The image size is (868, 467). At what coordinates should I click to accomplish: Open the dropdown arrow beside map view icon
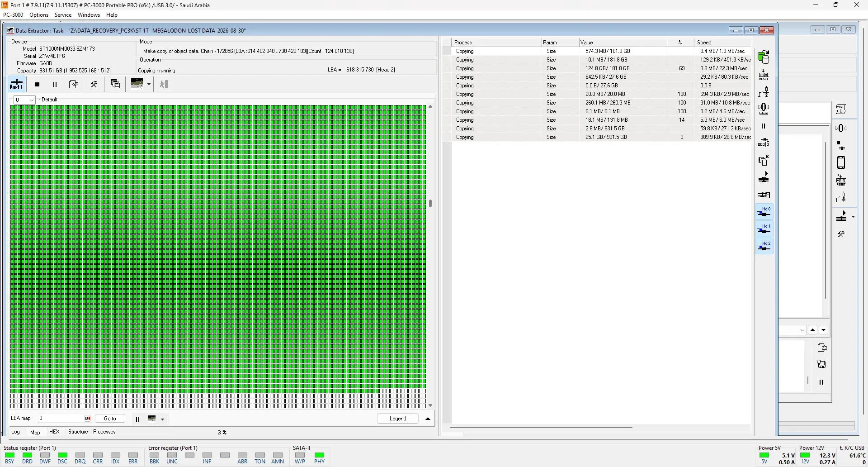pos(149,85)
